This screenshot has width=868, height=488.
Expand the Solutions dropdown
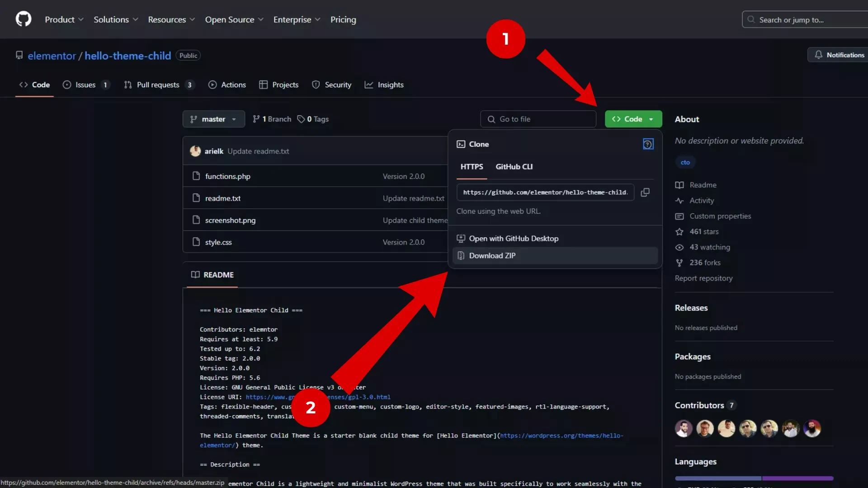pos(116,19)
